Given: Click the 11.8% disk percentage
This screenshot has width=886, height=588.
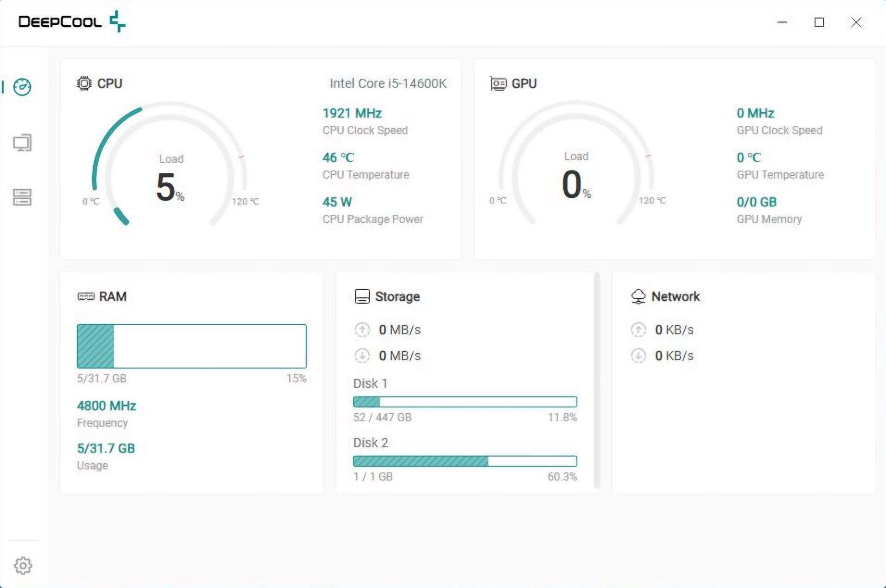Looking at the screenshot, I should point(563,417).
